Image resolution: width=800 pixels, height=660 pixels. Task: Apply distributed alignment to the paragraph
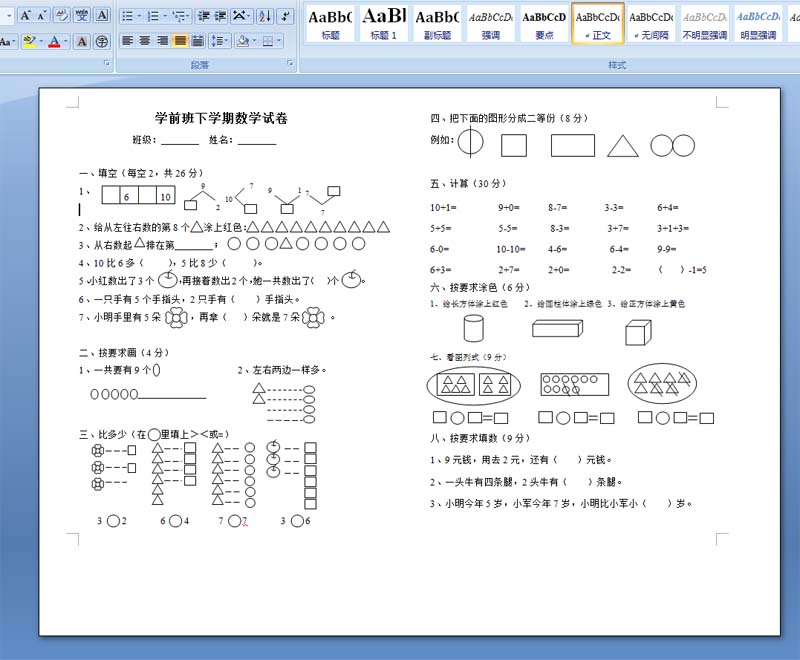click(x=198, y=41)
